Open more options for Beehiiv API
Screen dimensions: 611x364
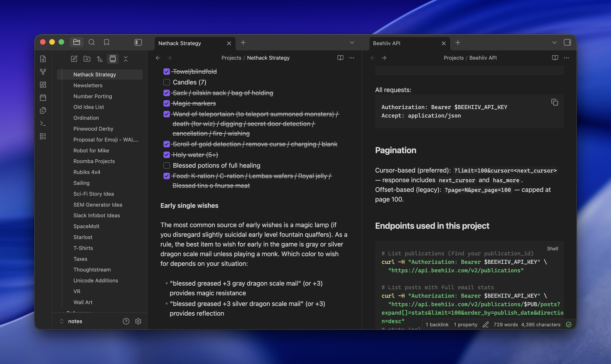coord(566,58)
